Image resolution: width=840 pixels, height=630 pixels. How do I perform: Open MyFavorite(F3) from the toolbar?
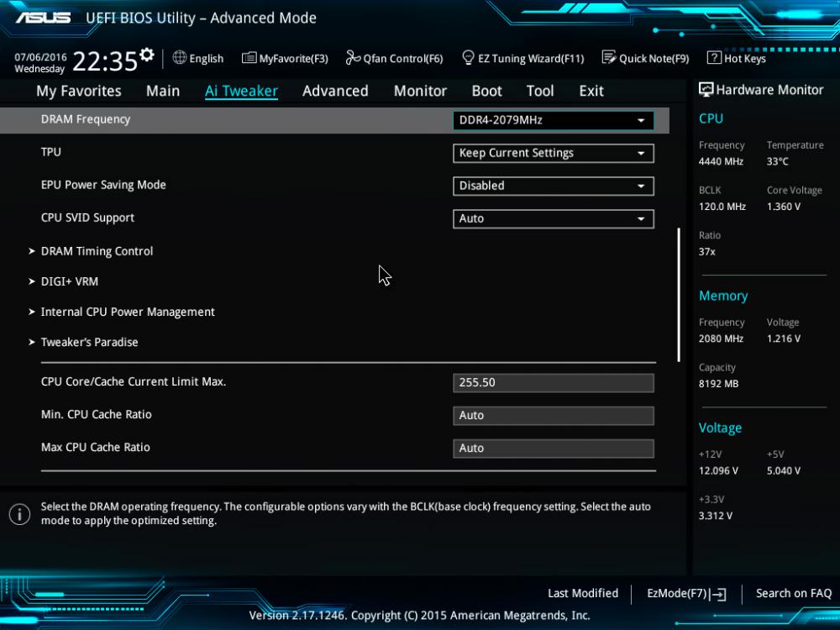pos(285,59)
